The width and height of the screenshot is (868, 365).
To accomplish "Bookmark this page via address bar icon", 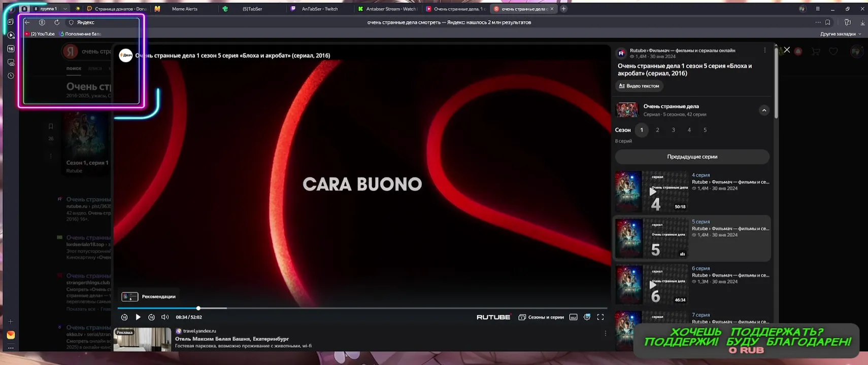I will (828, 22).
